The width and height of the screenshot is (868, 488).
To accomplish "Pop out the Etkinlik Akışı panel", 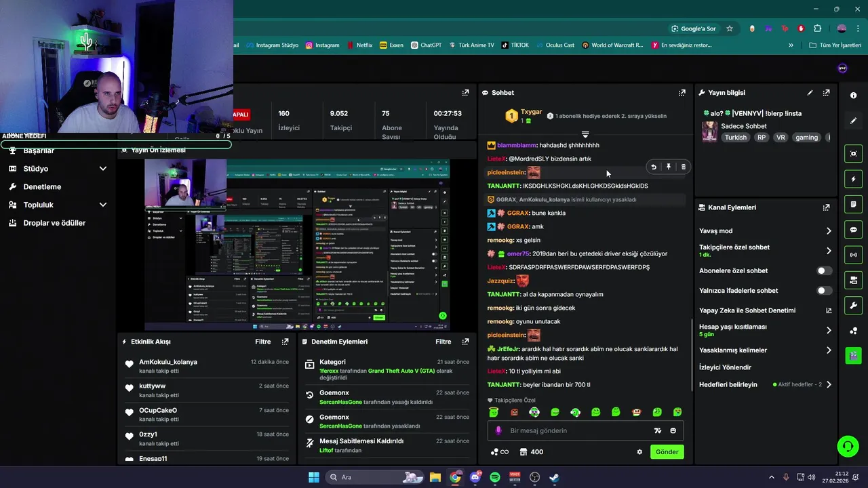I will point(285,342).
